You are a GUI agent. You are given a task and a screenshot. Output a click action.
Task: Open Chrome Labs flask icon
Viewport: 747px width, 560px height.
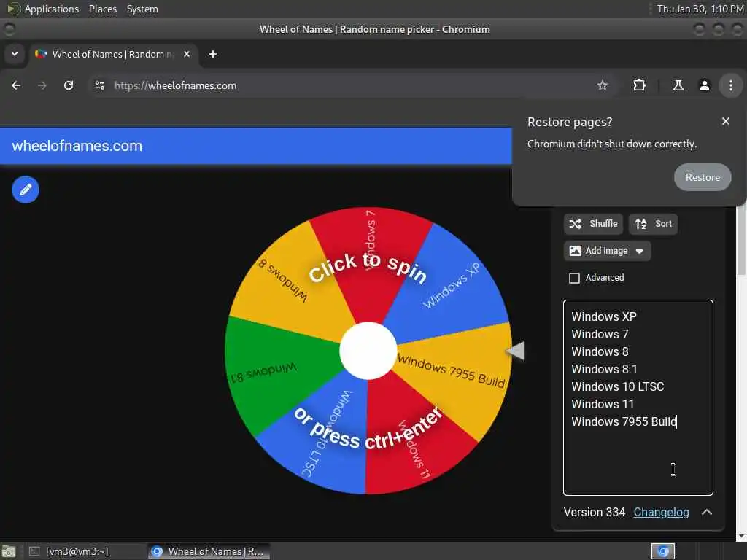(678, 86)
